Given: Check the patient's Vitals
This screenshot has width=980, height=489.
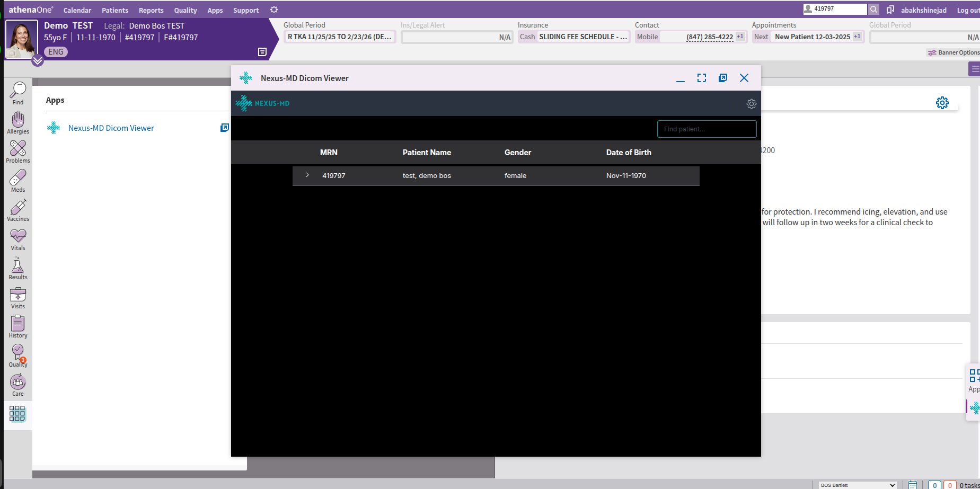Looking at the screenshot, I should pyautogui.click(x=17, y=239).
